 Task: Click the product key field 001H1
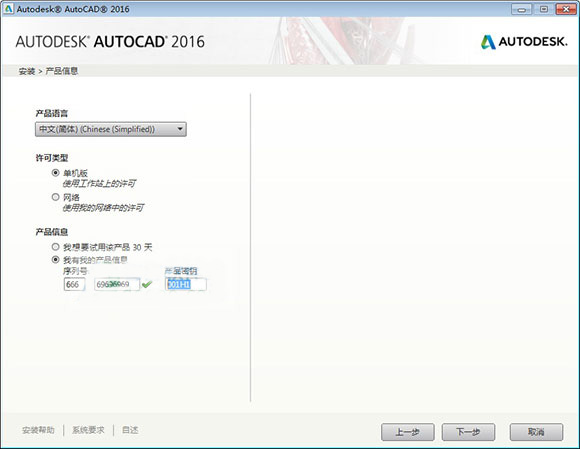click(x=186, y=284)
